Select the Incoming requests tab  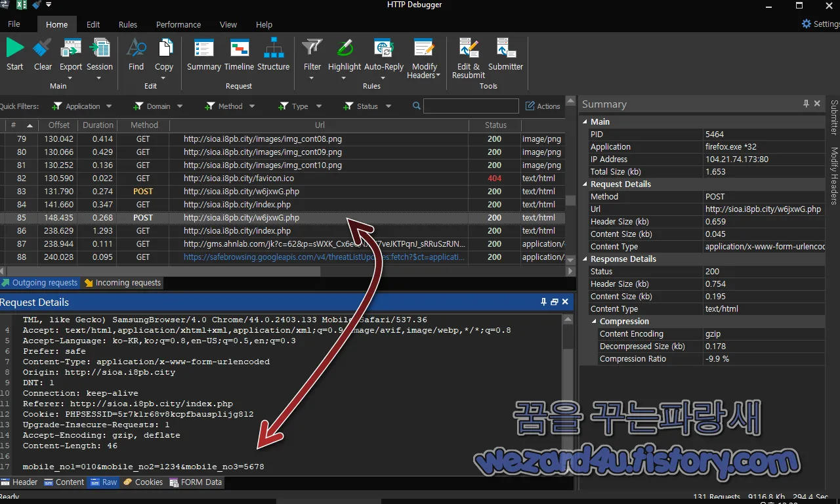[122, 283]
